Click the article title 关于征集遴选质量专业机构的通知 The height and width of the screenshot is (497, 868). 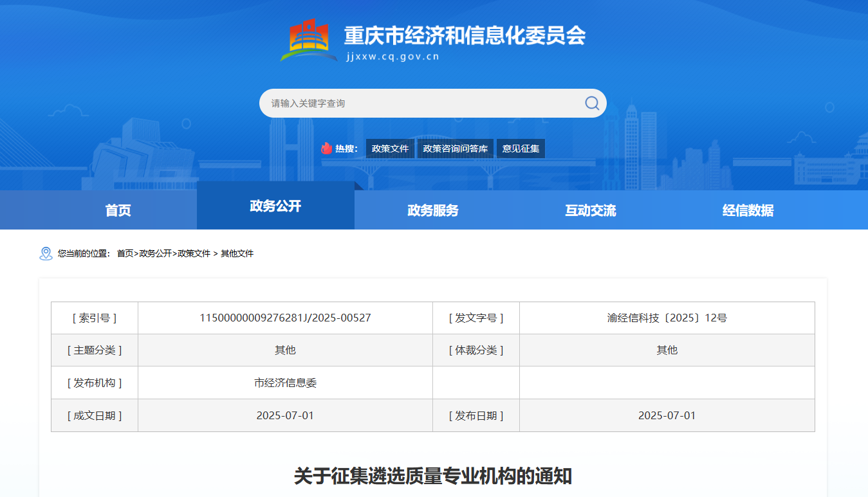pos(432,476)
